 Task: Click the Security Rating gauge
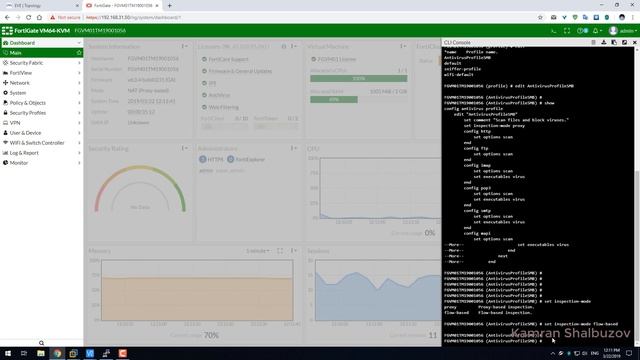[140, 188]
